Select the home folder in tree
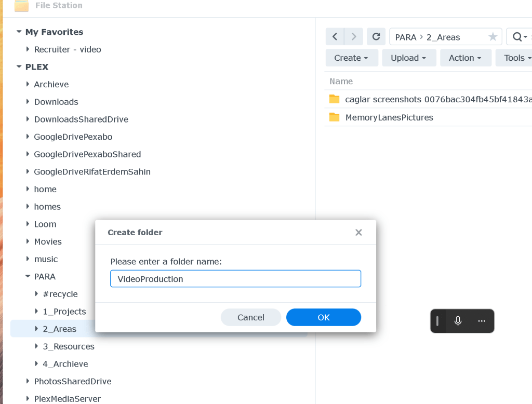This screenshot has width=532, height=404. point(45,190)
